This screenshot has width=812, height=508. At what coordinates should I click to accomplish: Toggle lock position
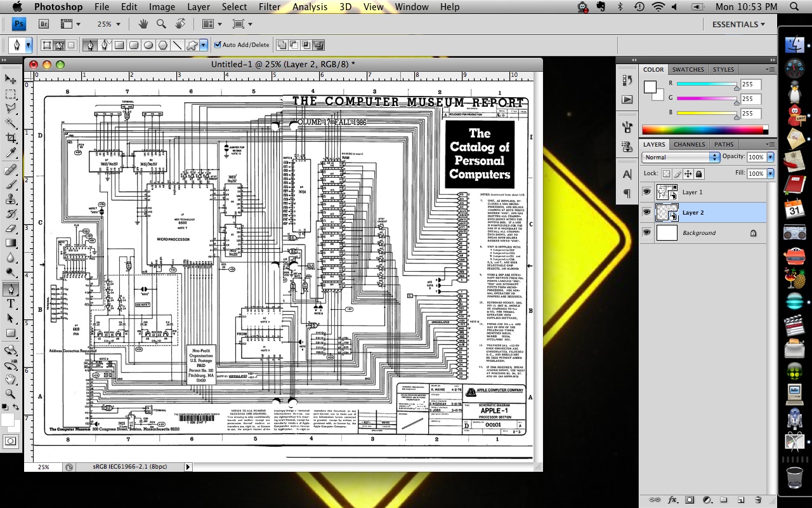(x=688, y=173)
